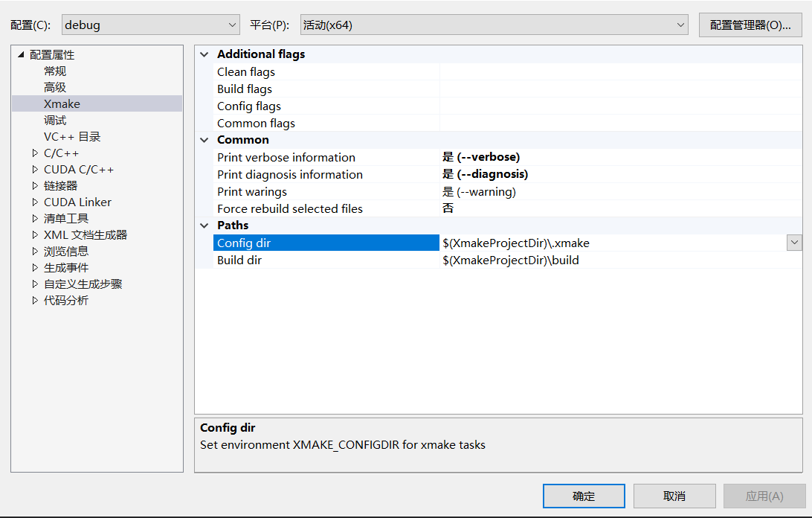Select the 常规 property page
The height and width of the screenshot is (518, 812).
point(55,71)
